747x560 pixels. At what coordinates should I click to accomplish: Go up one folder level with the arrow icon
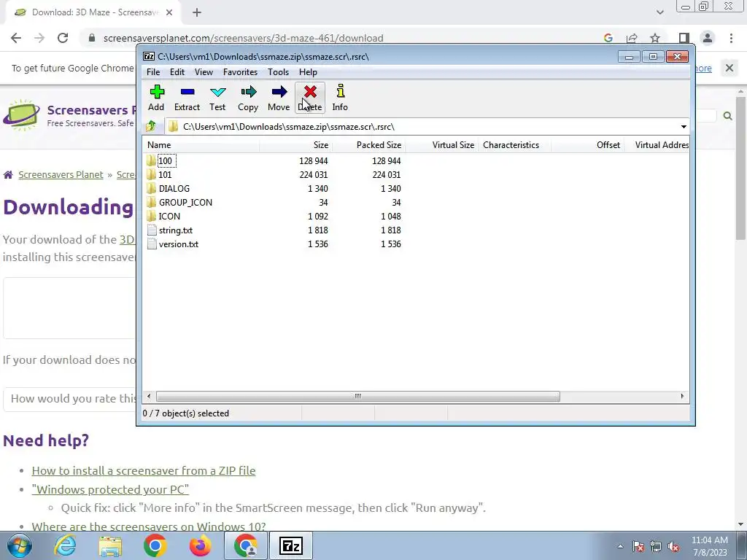click(151, 126)
